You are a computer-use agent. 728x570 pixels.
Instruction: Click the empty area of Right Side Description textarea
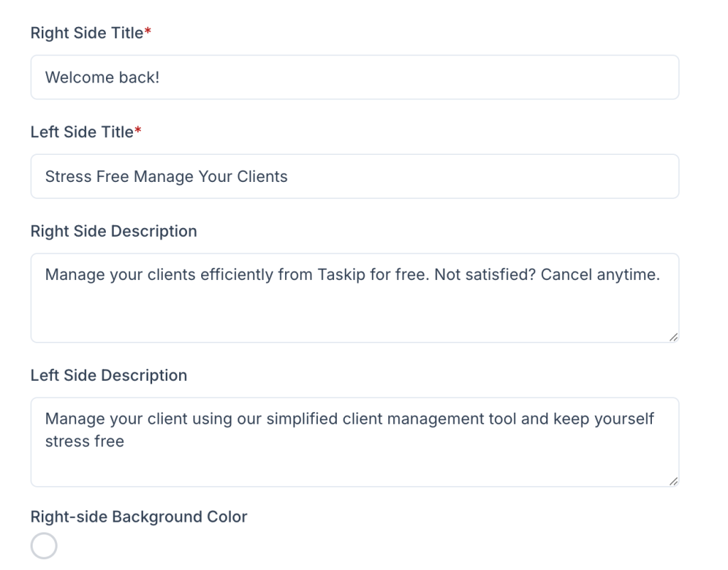coord(354,316)
